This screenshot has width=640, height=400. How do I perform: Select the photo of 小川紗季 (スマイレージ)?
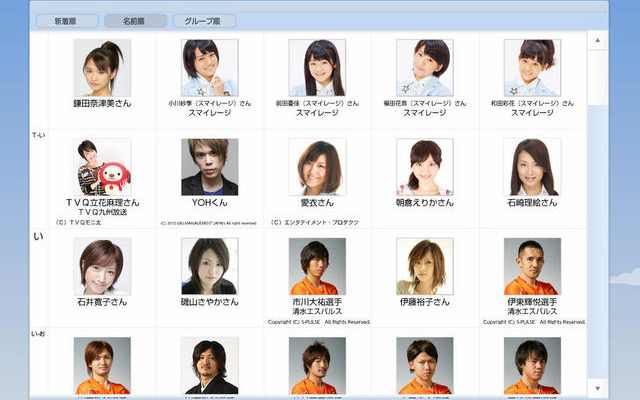click(210, 68)
